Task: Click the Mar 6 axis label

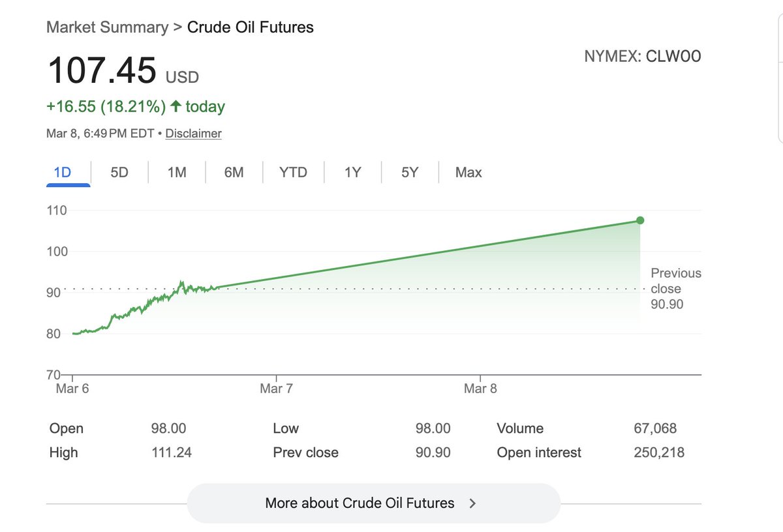Action: tap(72, 389)
